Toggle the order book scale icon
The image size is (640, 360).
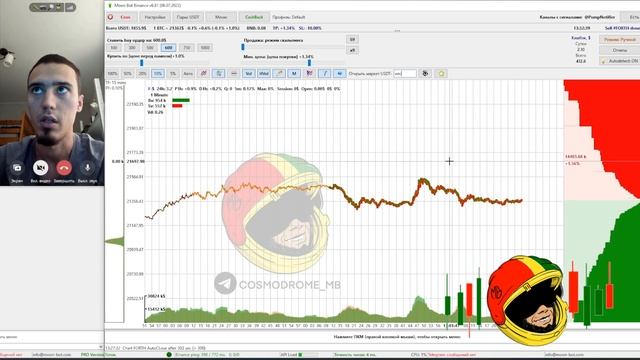(x=219, y=73)
